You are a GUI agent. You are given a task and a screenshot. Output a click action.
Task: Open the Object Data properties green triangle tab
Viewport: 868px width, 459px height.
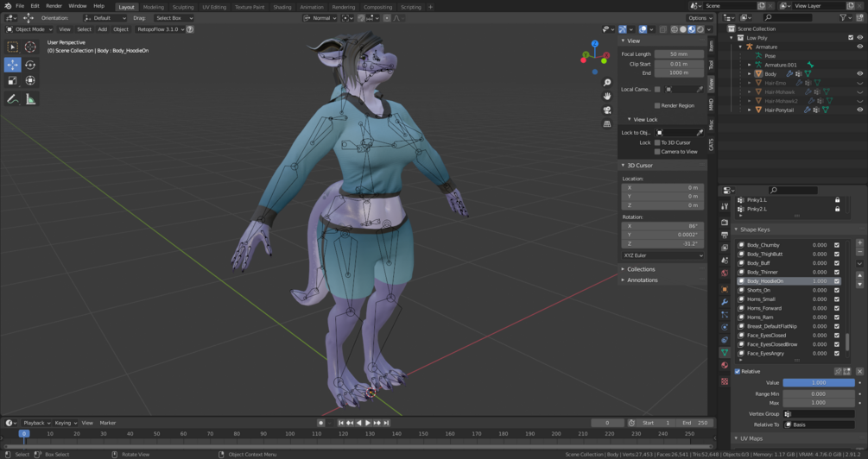725,352
